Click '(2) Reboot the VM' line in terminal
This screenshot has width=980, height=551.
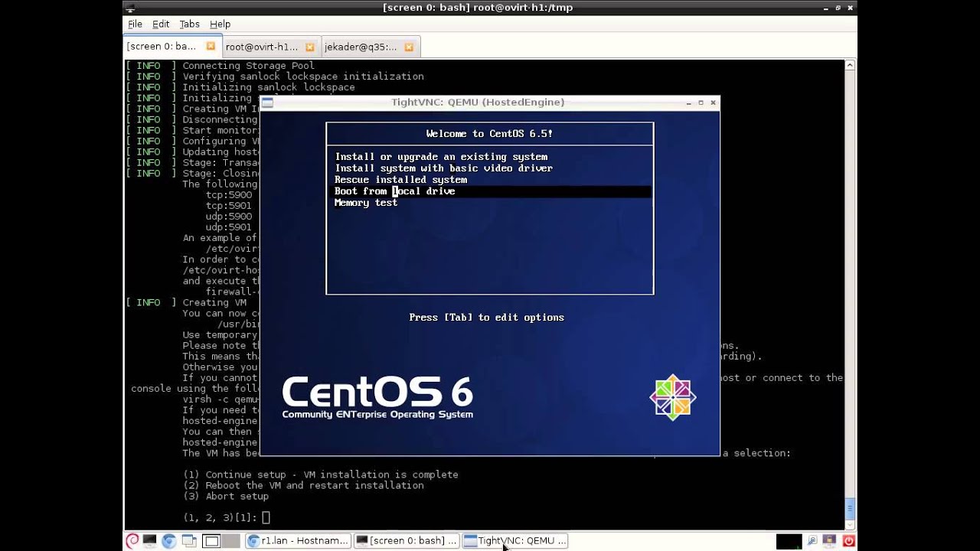click(303, 485)
